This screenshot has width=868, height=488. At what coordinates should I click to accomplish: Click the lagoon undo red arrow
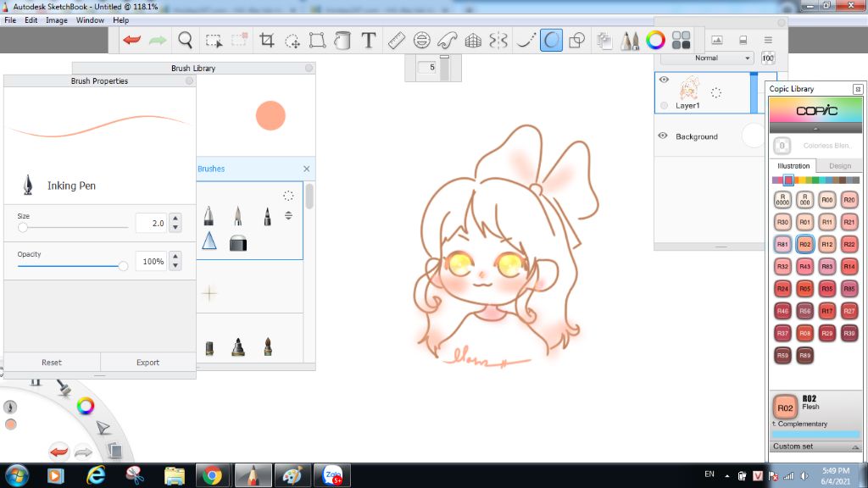pyautogui.click(x=59, y=452)
